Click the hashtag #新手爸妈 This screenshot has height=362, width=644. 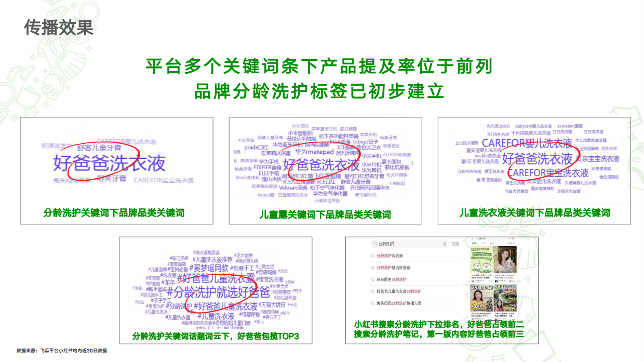pos(156,289)
